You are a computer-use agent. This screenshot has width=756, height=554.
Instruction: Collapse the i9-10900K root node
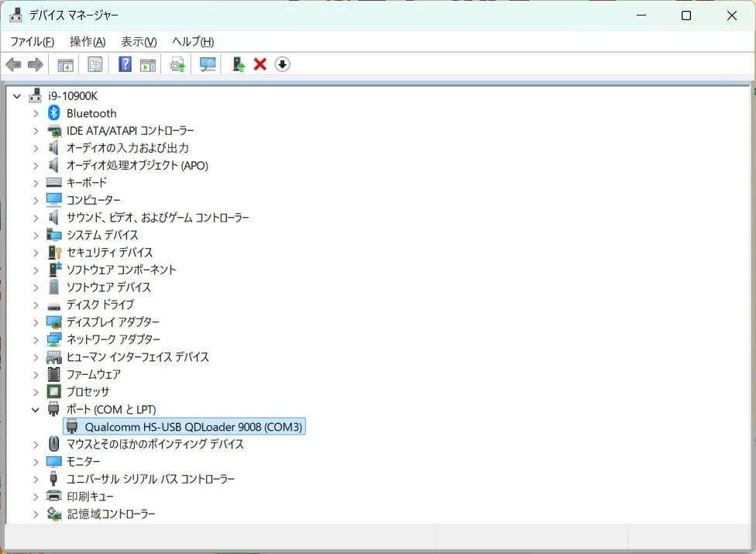pos(17,96)
